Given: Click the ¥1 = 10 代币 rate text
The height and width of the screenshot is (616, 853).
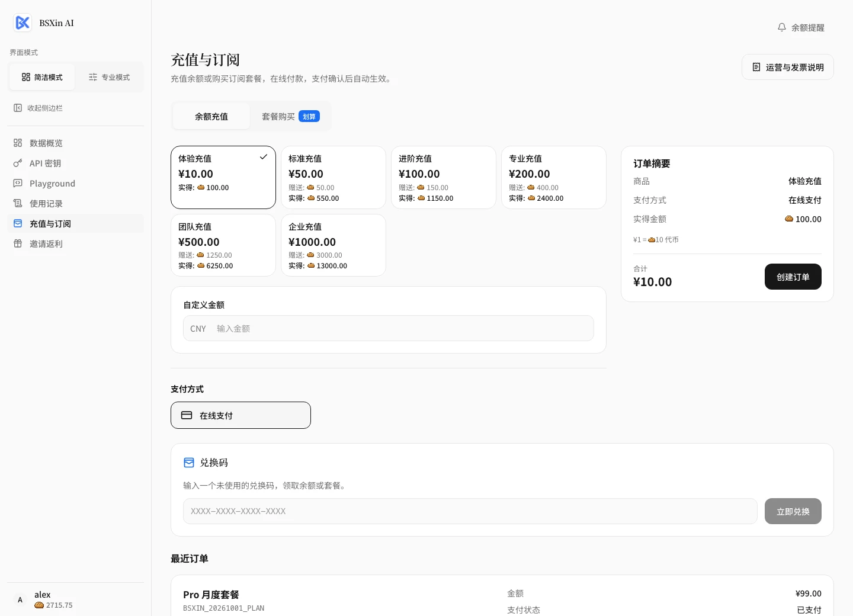Looking at the screenshot, I should pyautogui.click(x=656, y=240).
